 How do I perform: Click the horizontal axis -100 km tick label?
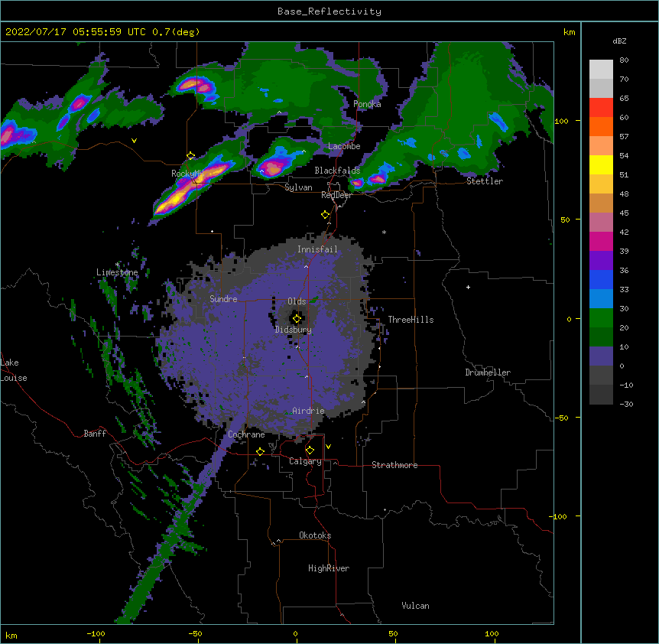[96, 634]
